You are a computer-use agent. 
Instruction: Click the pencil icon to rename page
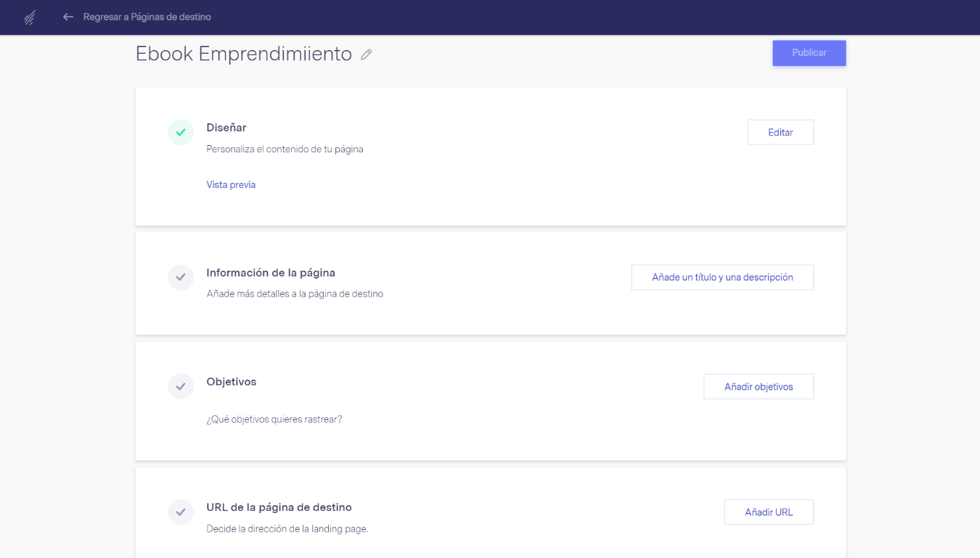coord(367,54)
